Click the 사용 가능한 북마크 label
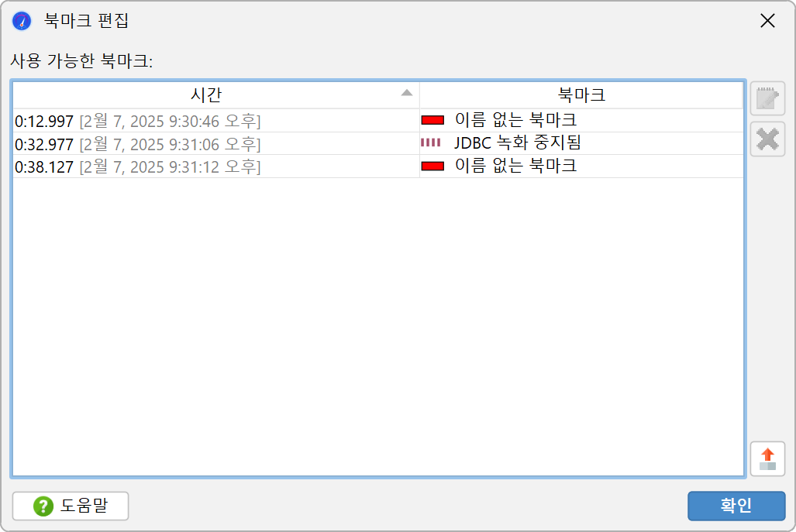The image size is (796, 532). click(81, 61)
